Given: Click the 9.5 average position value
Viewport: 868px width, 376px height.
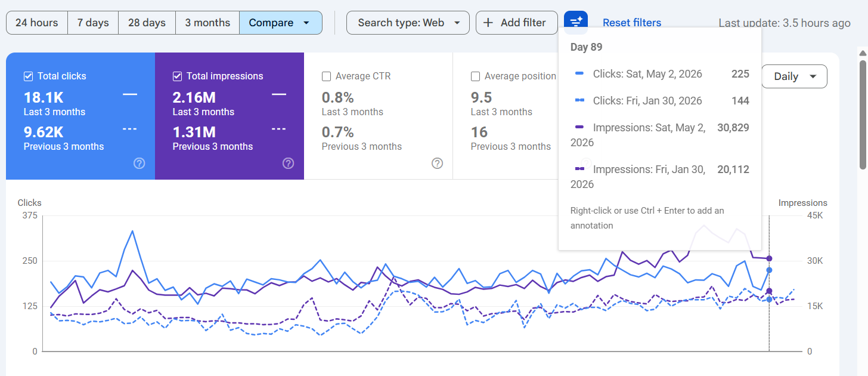Looking at the screenshot, I should coord(481,97).
